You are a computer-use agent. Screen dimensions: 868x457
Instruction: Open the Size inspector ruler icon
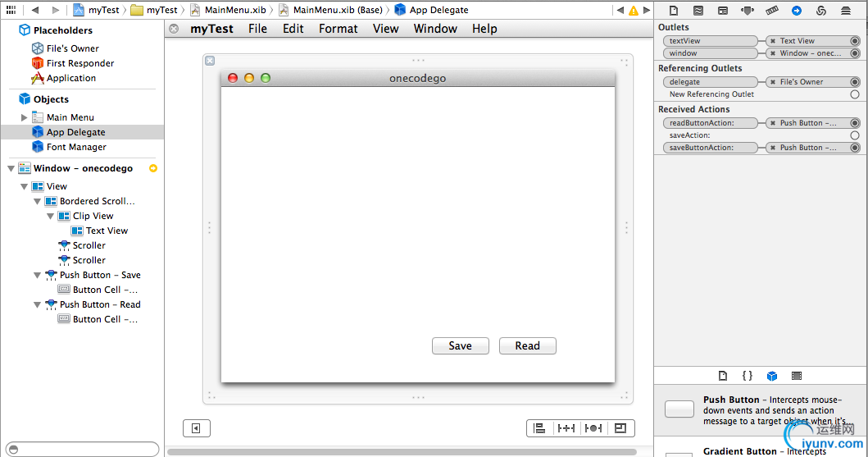tap(772, 11)
